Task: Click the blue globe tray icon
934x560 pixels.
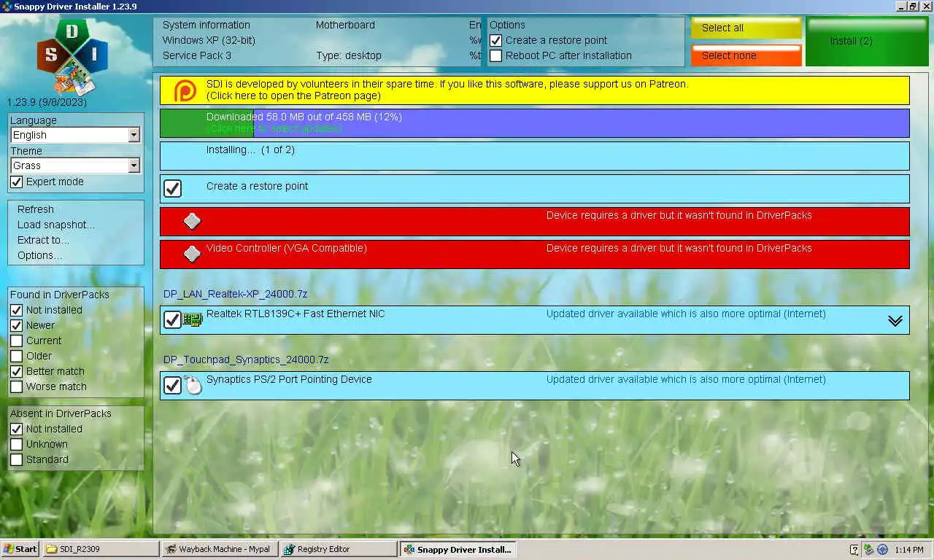Action: point(882,550)
